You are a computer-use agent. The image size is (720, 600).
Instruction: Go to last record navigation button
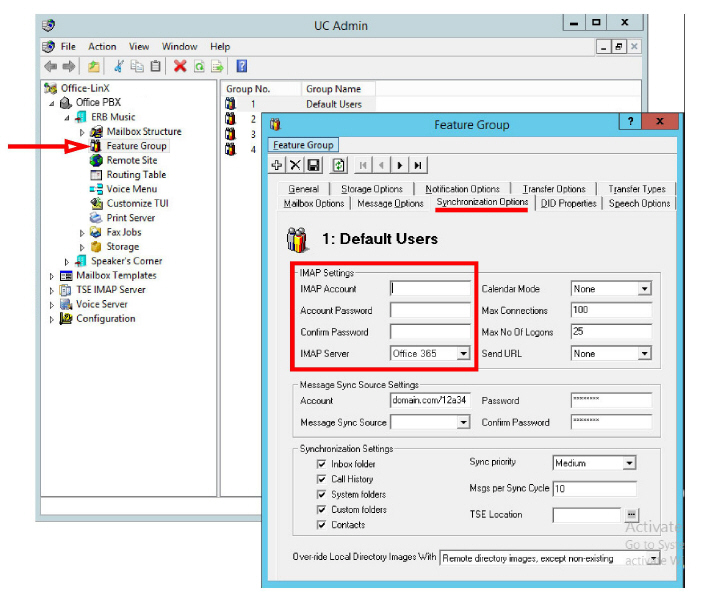pos(418,165)
